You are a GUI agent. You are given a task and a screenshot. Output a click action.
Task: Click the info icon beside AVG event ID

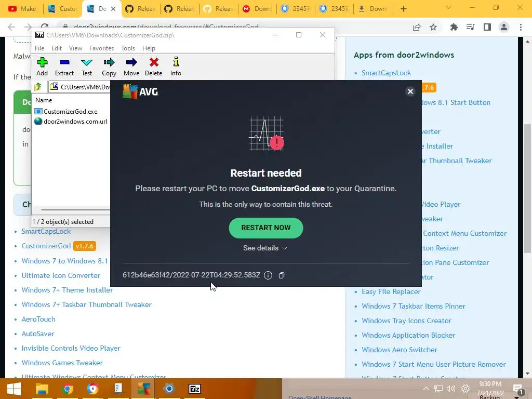click(x=268, y=275)
